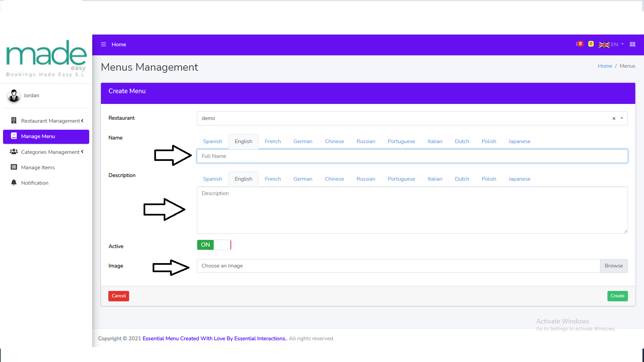Select Dutch tab under Description

coord(462,179)
